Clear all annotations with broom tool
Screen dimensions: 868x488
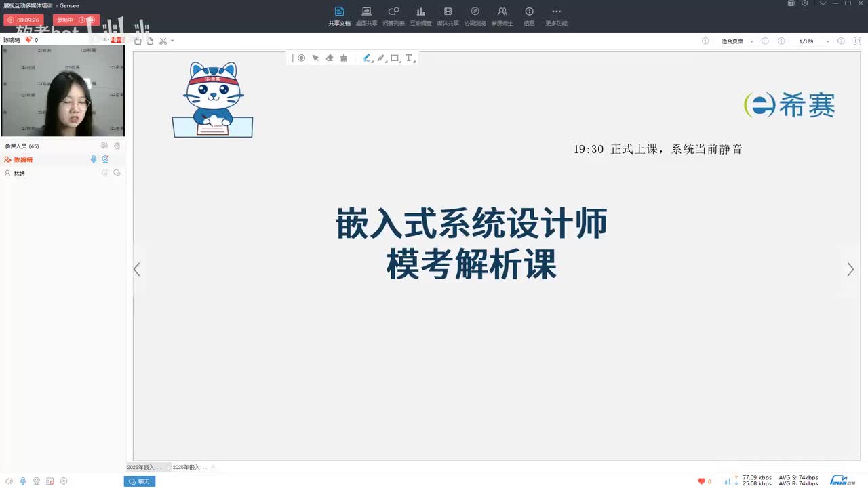[x=344, y=58]
